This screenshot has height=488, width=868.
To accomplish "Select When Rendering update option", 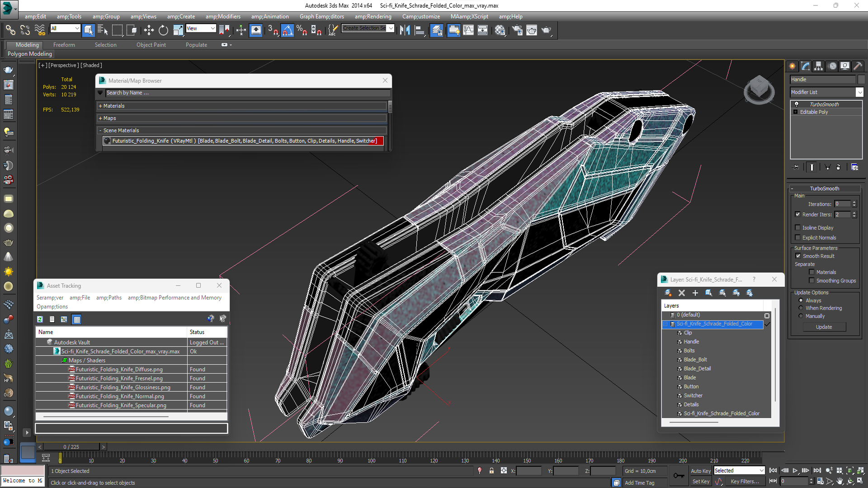I will (x=801, y=308).
